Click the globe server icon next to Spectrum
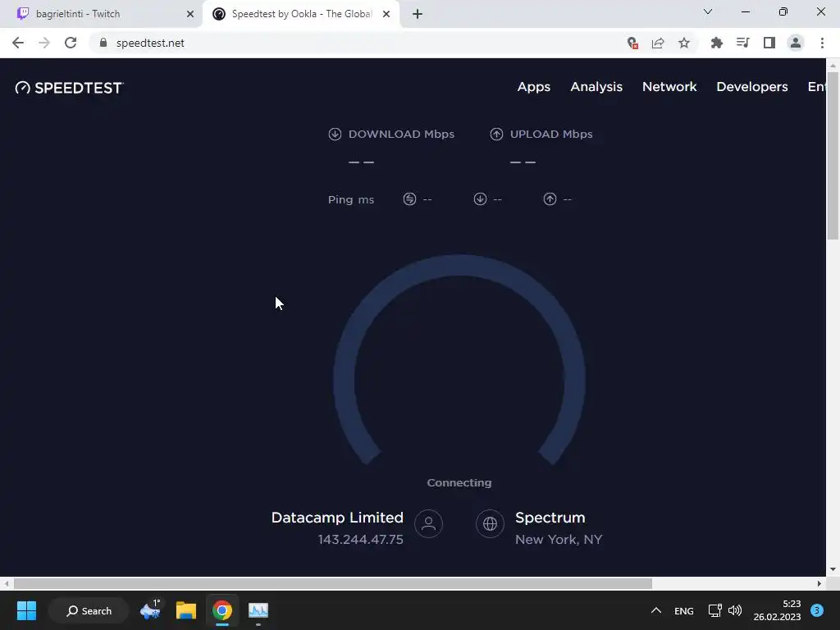 pos(491,523)
